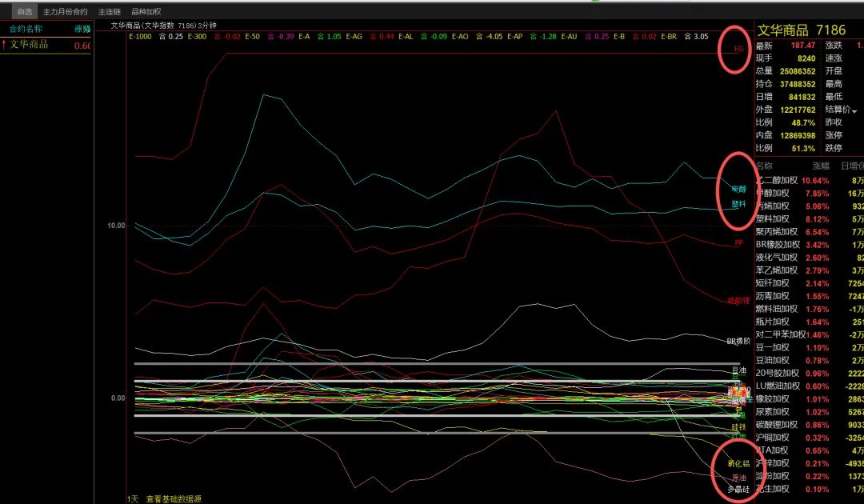Select 乙二醇加权 row in the ranking list
This screenshot has height=504, width=864.
[810, 180]
